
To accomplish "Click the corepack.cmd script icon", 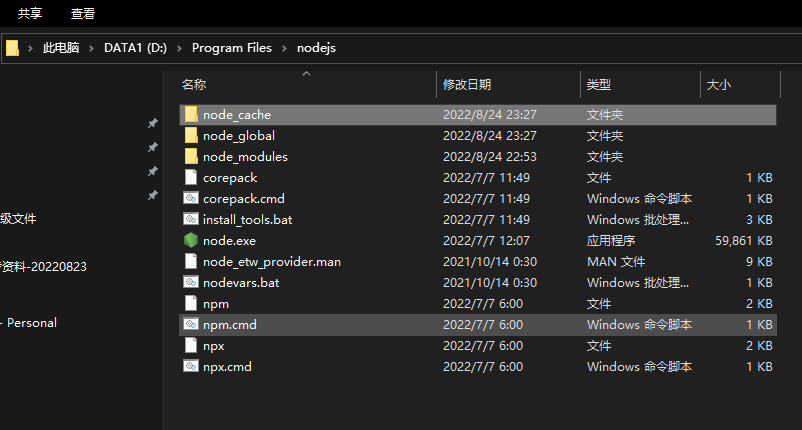I will [x=191, y=198].
